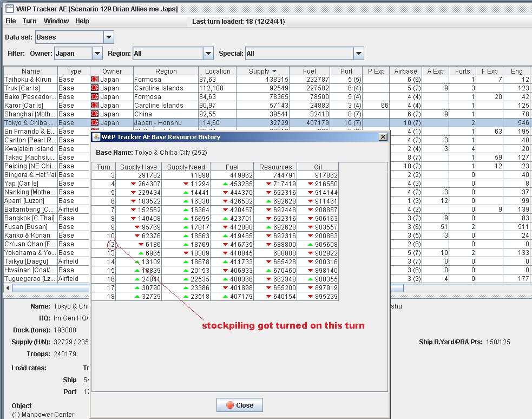Screen dimensions: 532x419
Task: Click the WitP Tracker window icon in title bar
Action: click(10, 9)
